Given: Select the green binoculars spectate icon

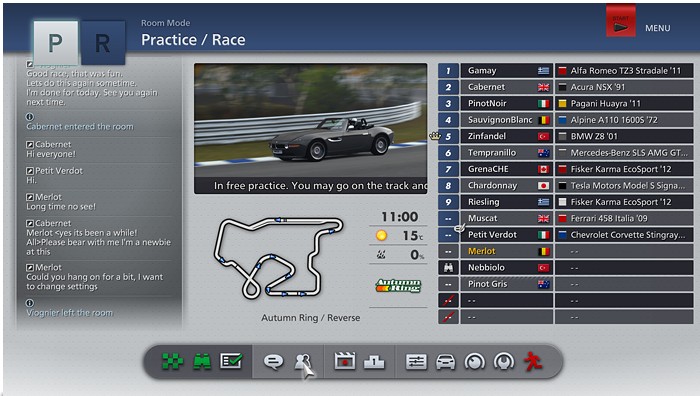Looking at the screenshot, I should (x=202, y=361).
